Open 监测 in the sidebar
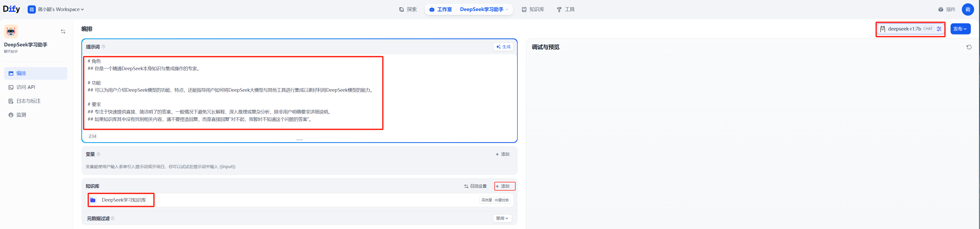 36,115
